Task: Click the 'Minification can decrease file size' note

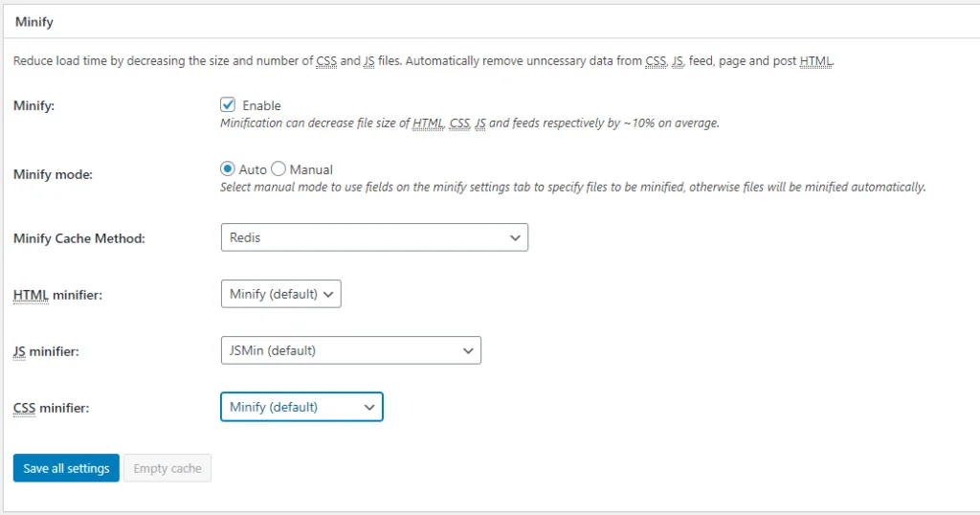Action: click(469, 123)
